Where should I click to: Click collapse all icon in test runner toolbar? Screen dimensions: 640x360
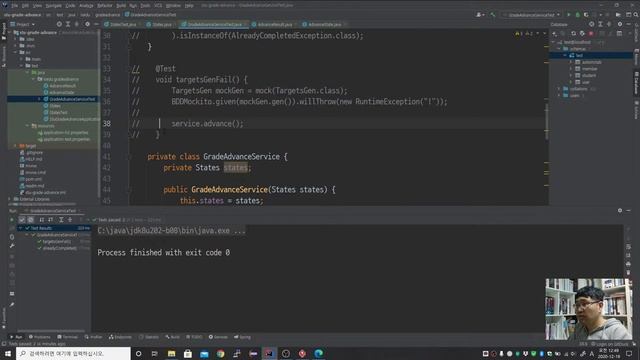70,220
